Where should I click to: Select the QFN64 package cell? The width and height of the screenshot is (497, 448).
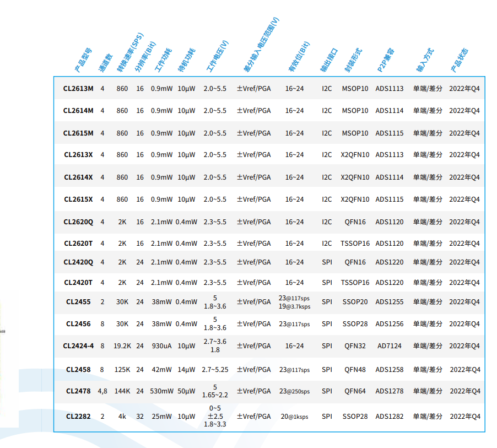tap(355, 391)
